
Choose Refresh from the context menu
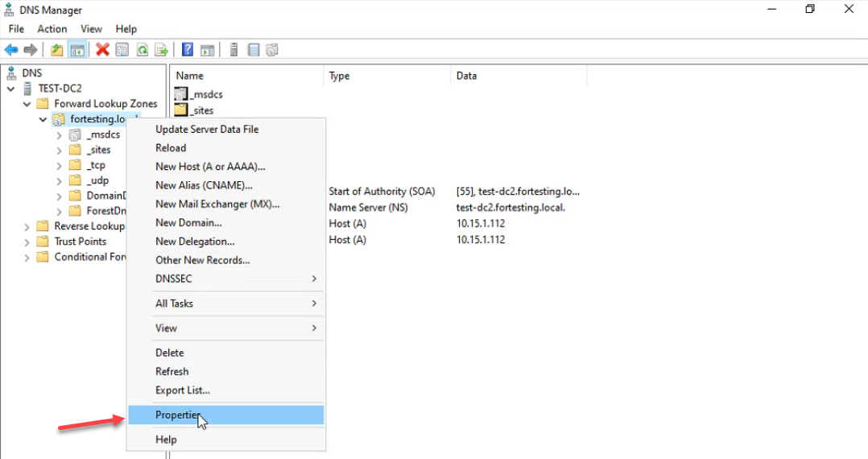point(225,371)
